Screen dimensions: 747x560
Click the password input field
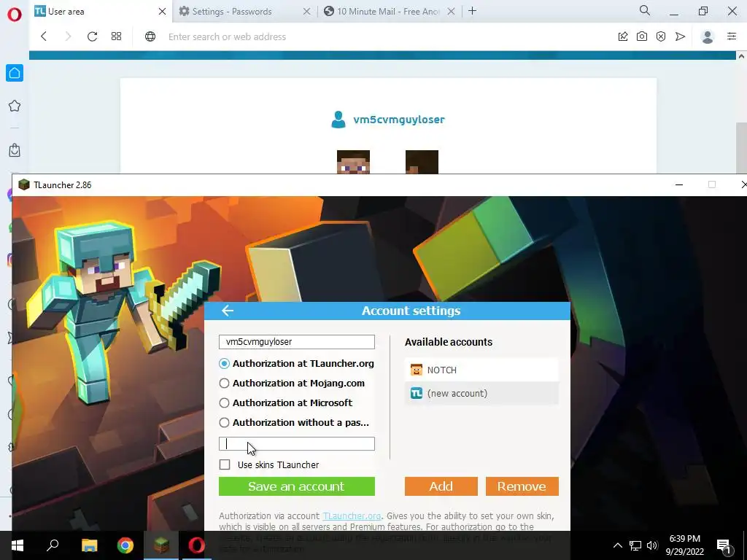pyautogui.click(x=297, y=444)
